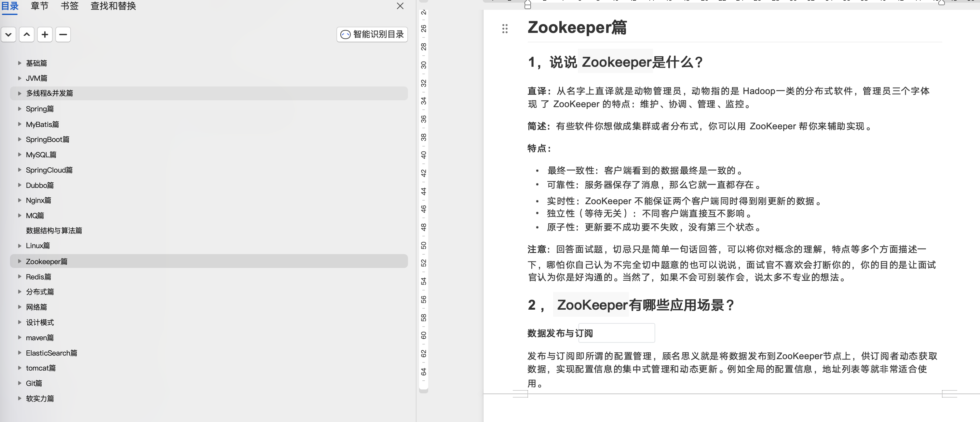Switch to the 书签 tab
This screenshot has height=422, width=980.
(x=69, y=6)
